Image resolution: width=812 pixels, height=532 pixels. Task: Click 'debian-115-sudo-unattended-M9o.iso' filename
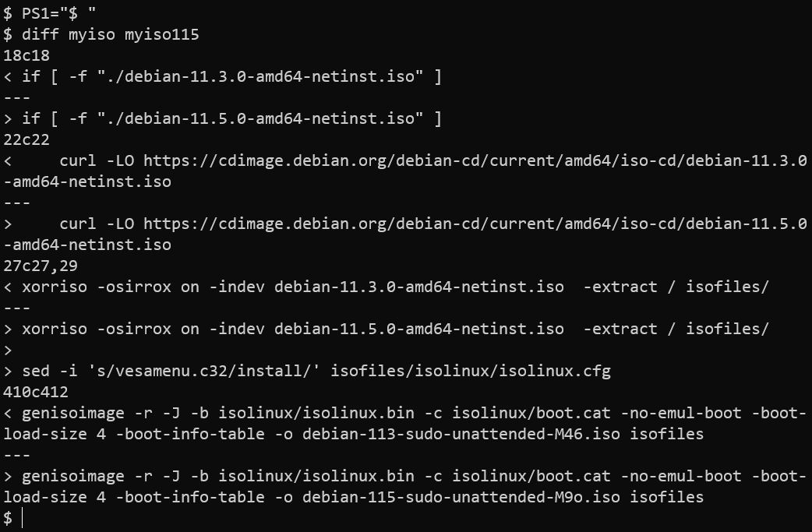(461, 497)
